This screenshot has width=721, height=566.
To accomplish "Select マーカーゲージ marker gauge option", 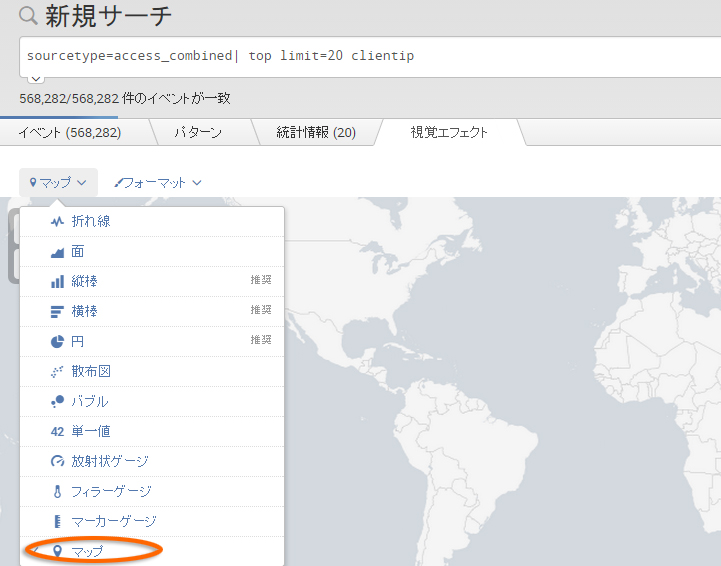I will pos(152,521).
